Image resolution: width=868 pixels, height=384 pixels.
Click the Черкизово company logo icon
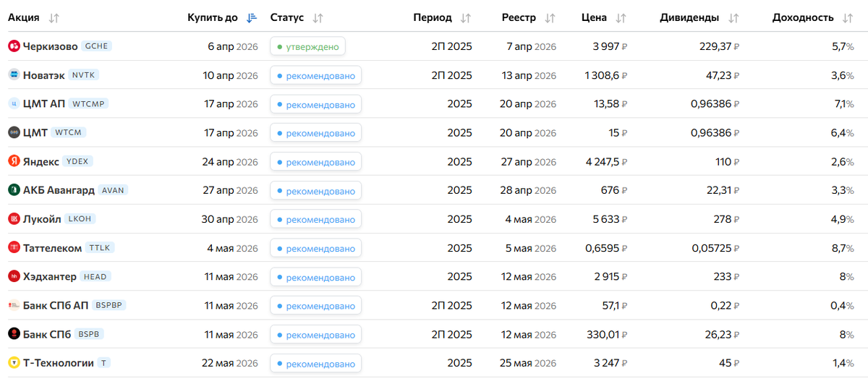point(14,46)
